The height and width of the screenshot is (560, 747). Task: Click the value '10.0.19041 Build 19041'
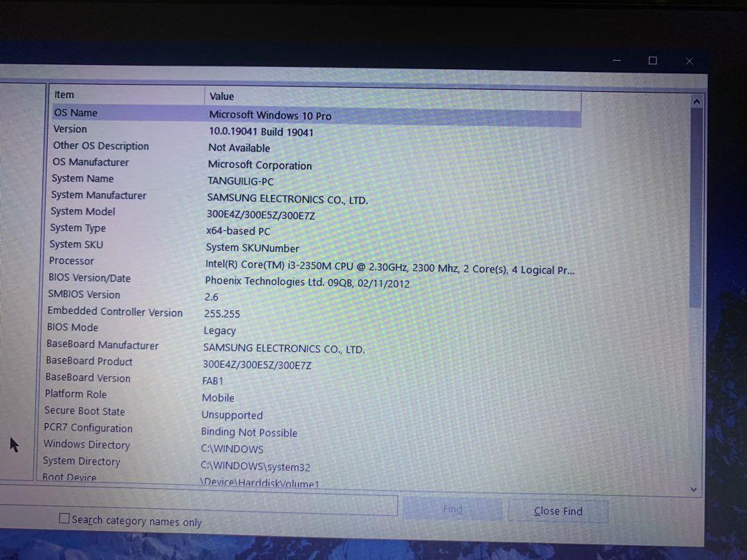click(x=261, y=132)
